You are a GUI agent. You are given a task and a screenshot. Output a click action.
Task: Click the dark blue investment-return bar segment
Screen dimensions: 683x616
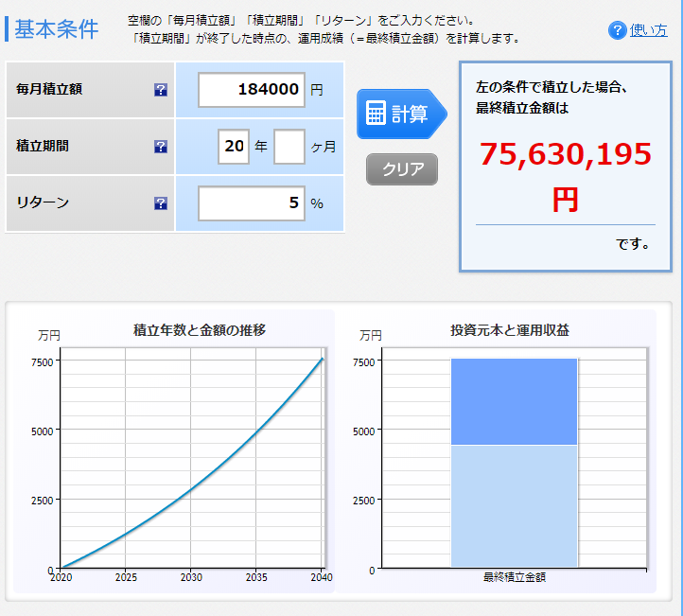point(514,401)
